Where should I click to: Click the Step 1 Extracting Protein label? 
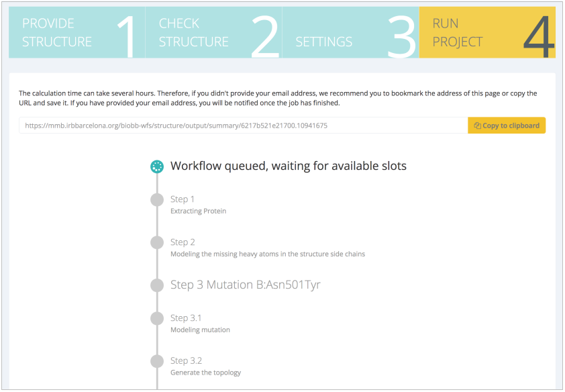(x=198, y=211)
